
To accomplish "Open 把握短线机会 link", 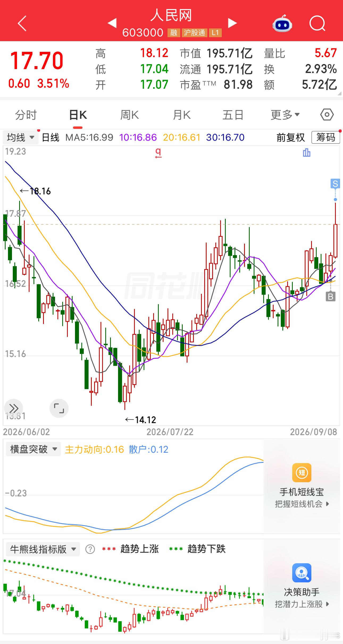I will click(x=302, y=504).
